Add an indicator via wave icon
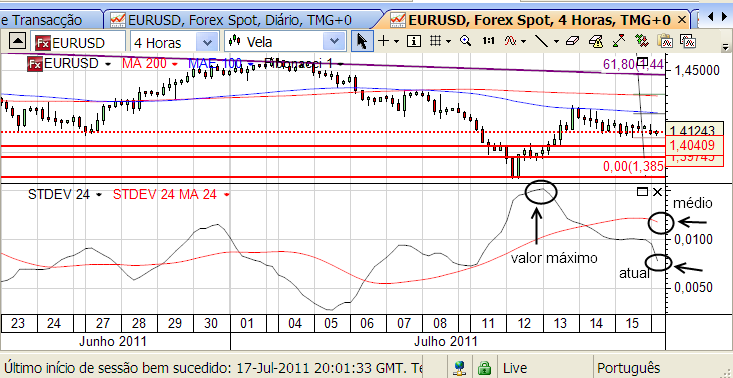Image resolution: width=733 pixels, height=378 pixels. [x=510, y=41]
